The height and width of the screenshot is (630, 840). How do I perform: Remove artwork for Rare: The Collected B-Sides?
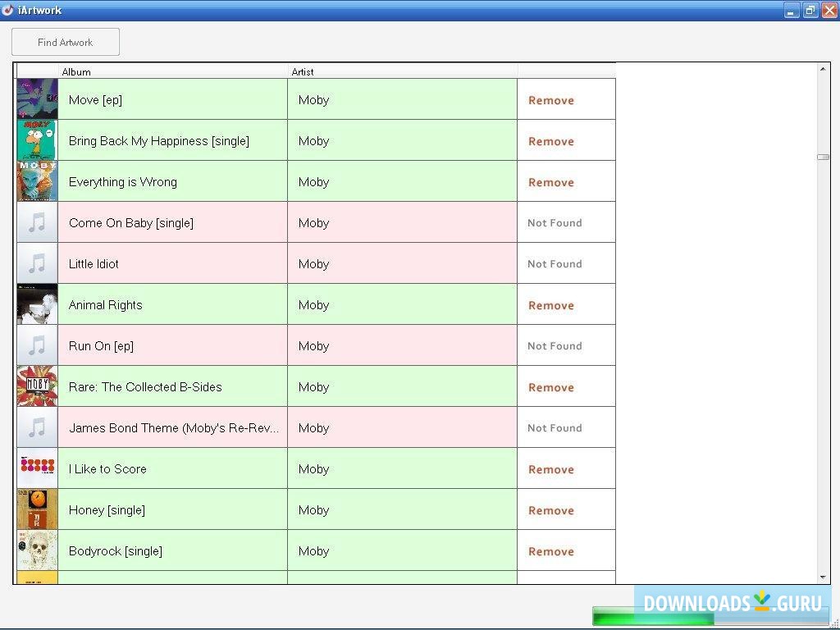[550, 387]
